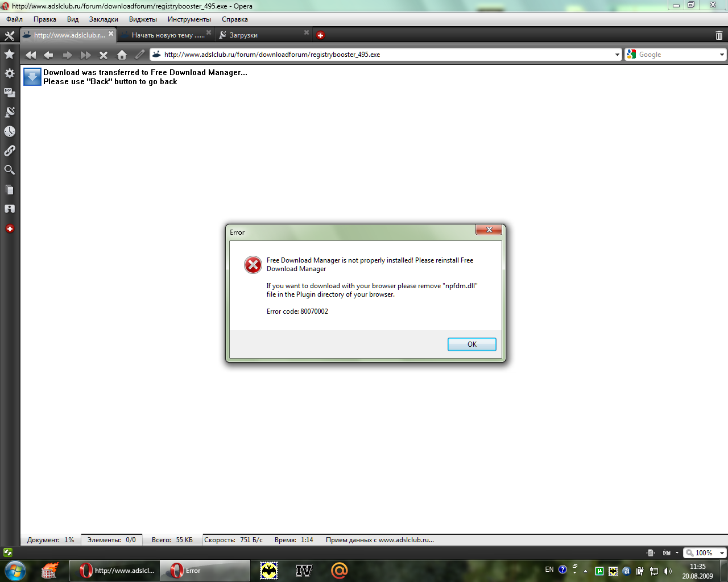Open the Bookmarks panel star icon
728x582 pixels.
click(x=10, y=54)
